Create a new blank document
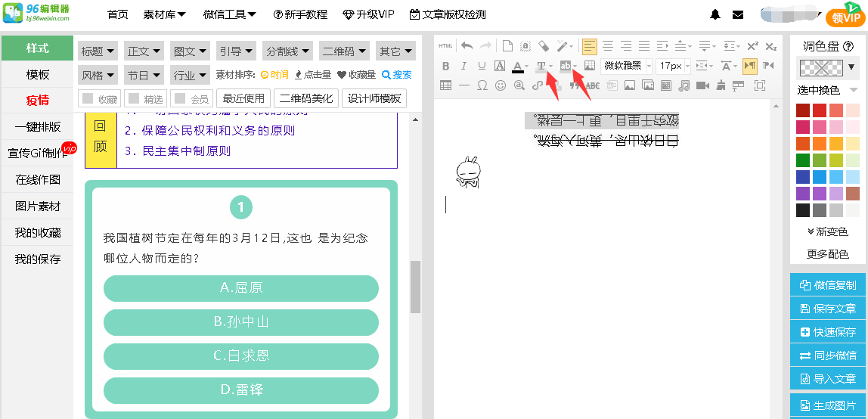868x419 pixels. tap(507, 46)
